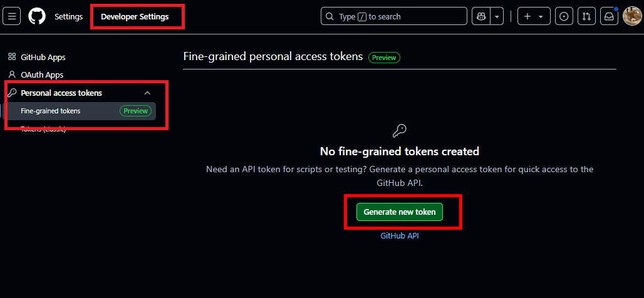Click the Generate new token button
This screenshot has width=644, height=298.
coord(400,212)
